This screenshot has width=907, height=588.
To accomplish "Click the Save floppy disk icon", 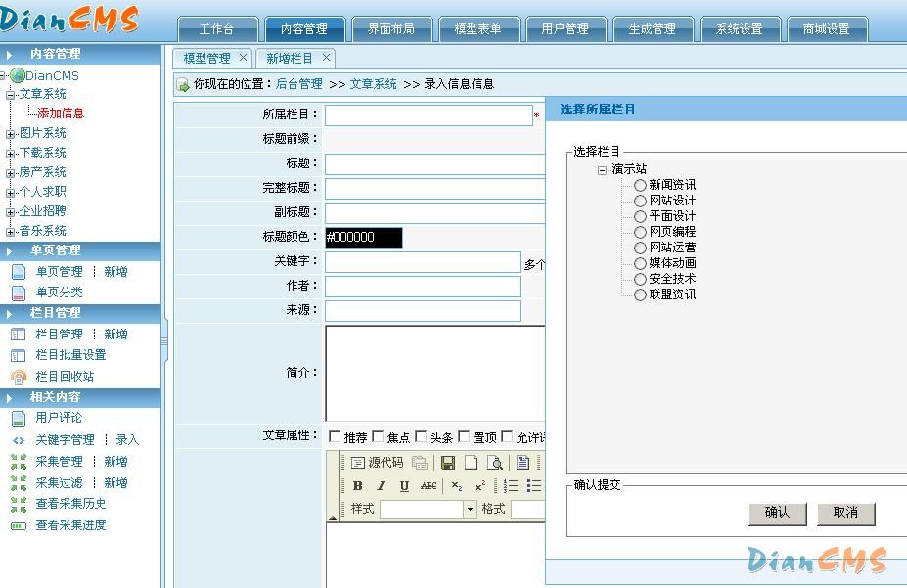I will coord(448,463).
